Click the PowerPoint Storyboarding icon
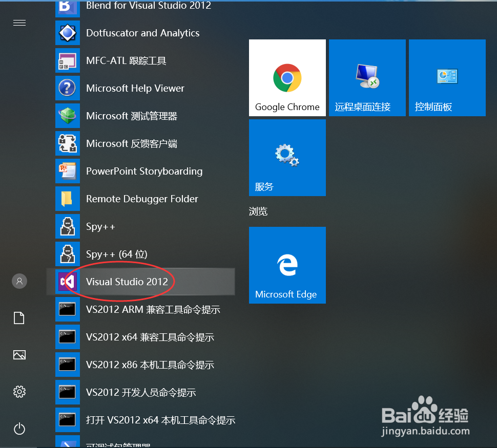497x448 pixels. tap(68, 171)
